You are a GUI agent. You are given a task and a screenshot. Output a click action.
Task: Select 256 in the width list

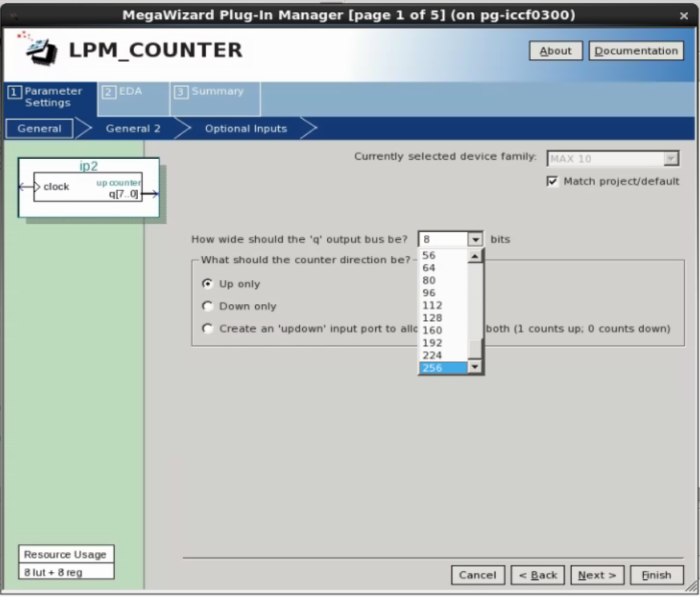pos(443,368)
